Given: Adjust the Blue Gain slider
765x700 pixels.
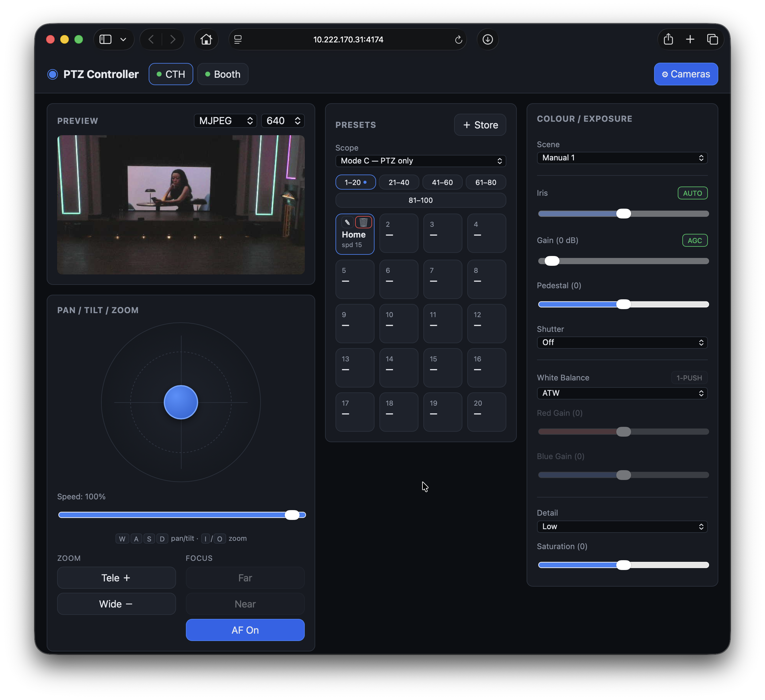Looking at the screenshot, I should tap(623, 475).
